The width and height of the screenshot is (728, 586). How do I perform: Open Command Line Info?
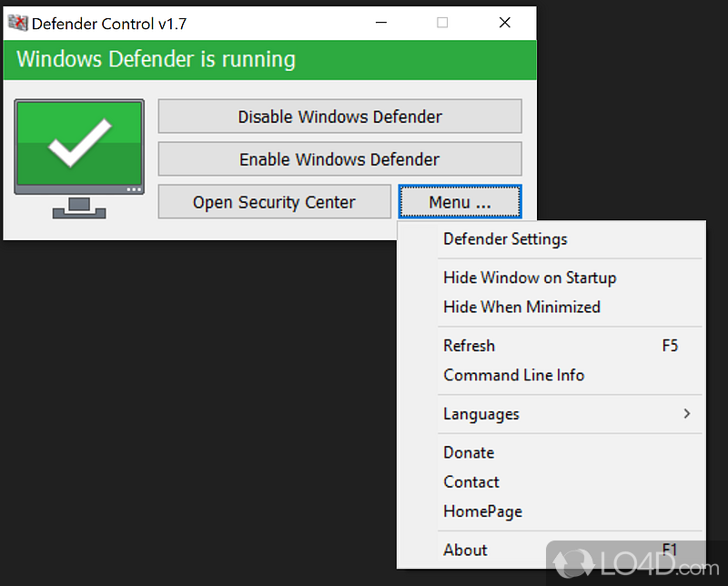pos(513,375)
